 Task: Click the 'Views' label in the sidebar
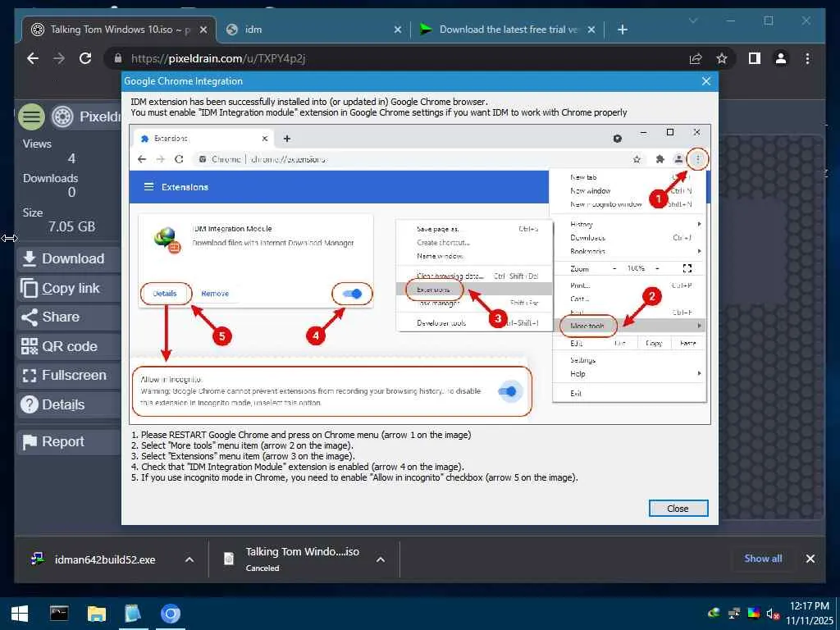37,144
